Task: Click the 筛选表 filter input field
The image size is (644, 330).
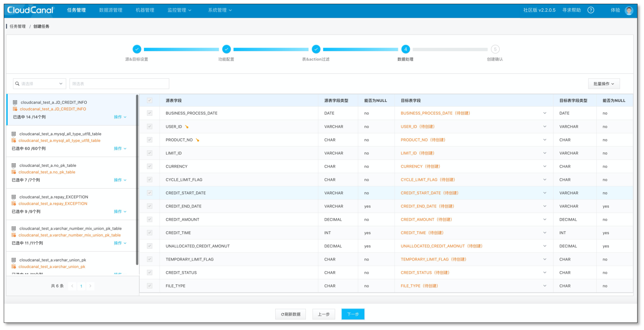Action: click(x=119, y=84)
